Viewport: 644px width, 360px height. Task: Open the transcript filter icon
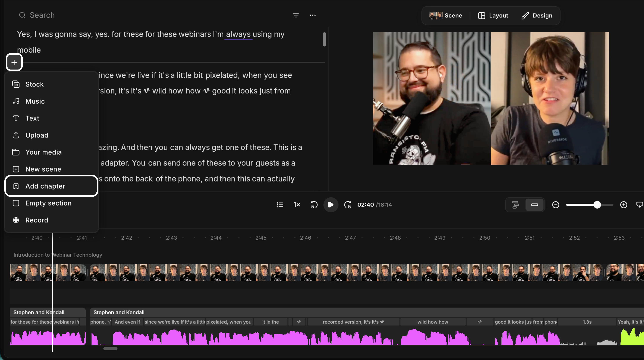(x=296, y=15)
